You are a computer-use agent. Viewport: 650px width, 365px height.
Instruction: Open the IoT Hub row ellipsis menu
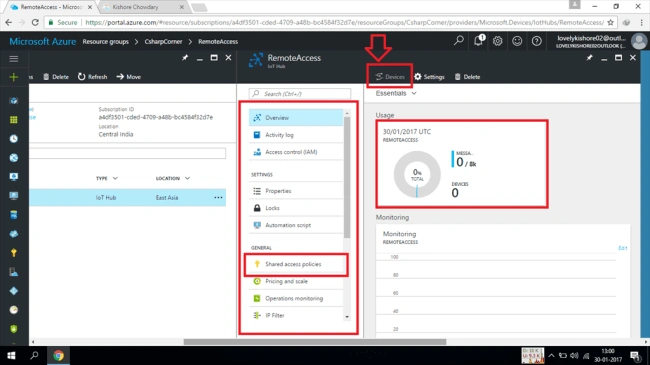[218, 197]
